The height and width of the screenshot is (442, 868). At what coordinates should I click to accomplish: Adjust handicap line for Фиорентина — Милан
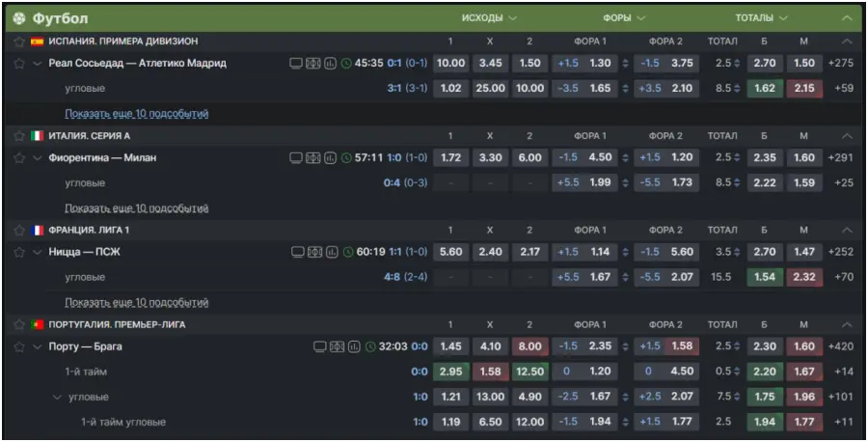pyautogui.click(x=626, y=158)
